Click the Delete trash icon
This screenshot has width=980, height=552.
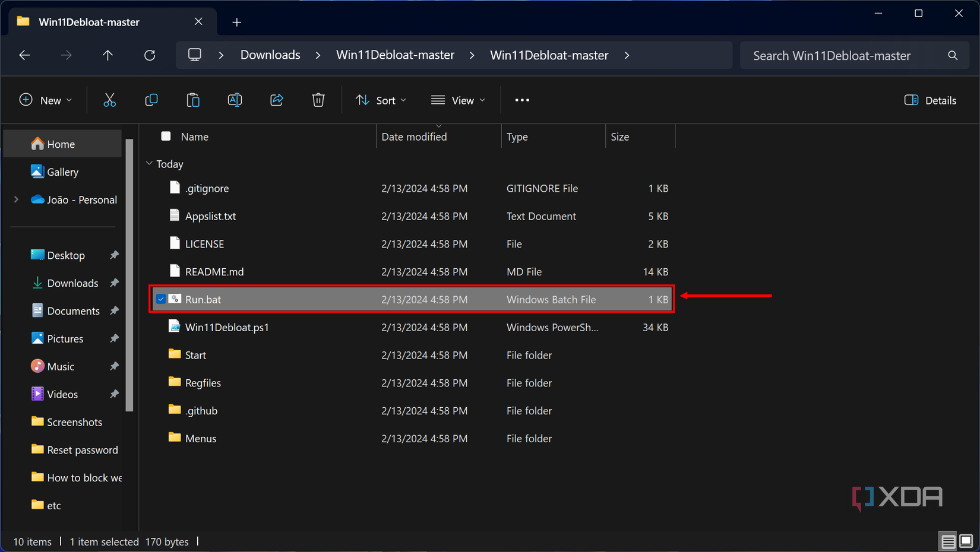318,100
